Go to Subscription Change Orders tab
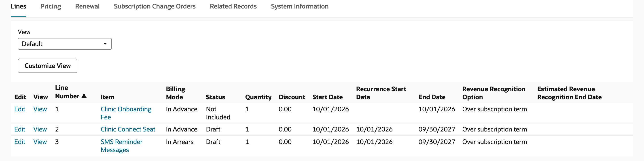 click(x=155, y=6)
